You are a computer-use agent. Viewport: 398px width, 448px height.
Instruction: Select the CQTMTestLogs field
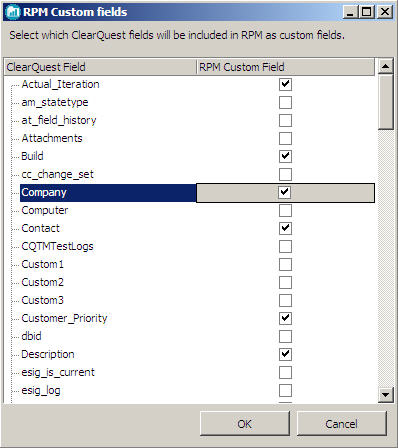(x=57, y=246)
